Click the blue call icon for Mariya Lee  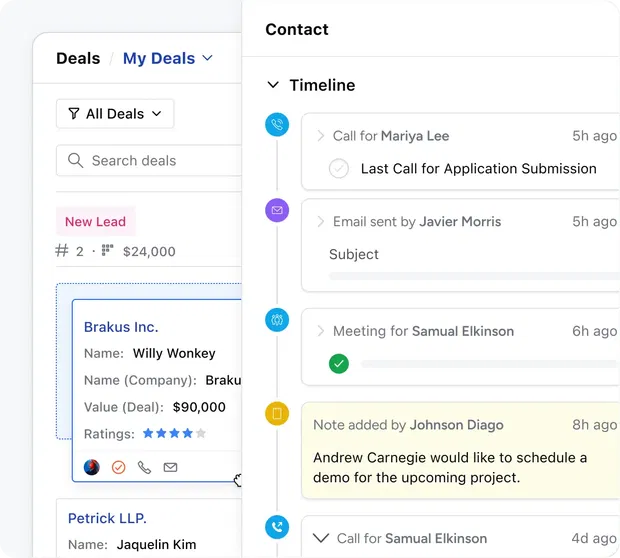point(277,124)
